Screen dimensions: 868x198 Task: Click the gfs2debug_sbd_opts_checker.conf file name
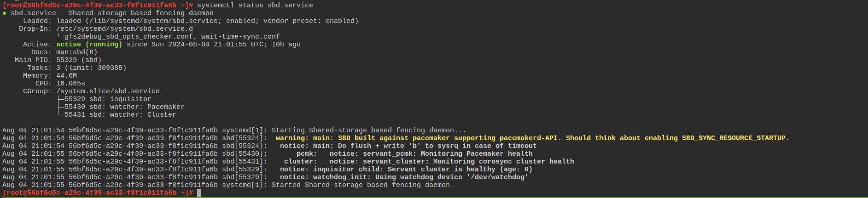click(129, 36)
